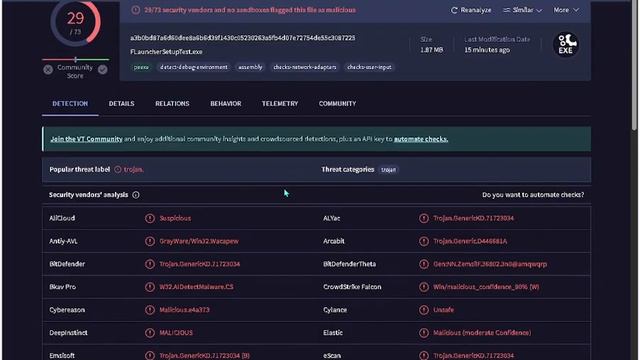Click the alert icon in the BitDefender row
The width and height of the screenshot is (640, 360).
pos(150,264)
